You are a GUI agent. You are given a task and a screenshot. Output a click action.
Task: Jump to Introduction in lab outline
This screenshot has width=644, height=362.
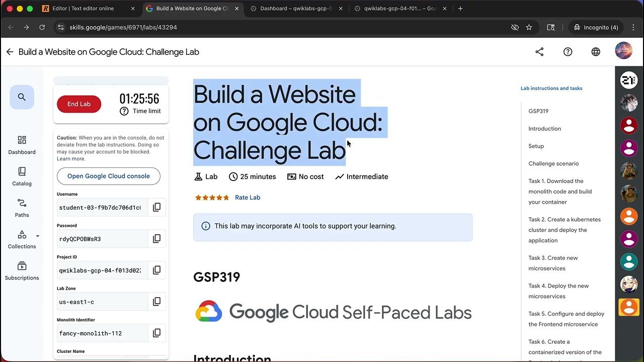point(544,129)
